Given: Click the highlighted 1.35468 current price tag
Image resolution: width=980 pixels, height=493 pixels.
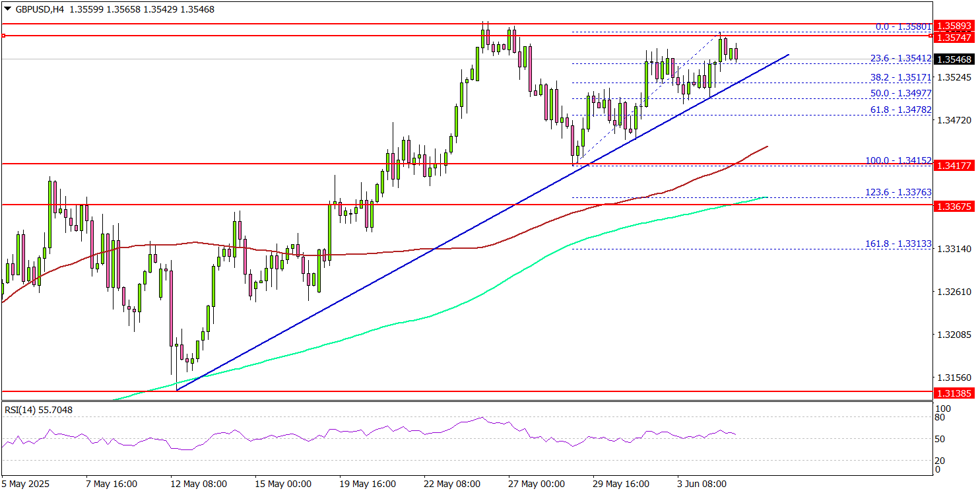Looking at the screenshot, I should (x=955, y=59).
